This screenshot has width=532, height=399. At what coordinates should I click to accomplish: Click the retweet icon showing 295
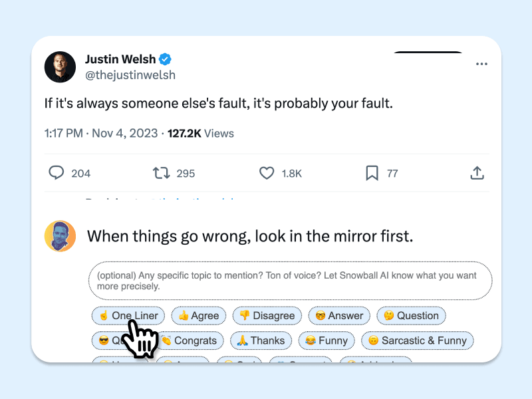(x=160, y=173)
